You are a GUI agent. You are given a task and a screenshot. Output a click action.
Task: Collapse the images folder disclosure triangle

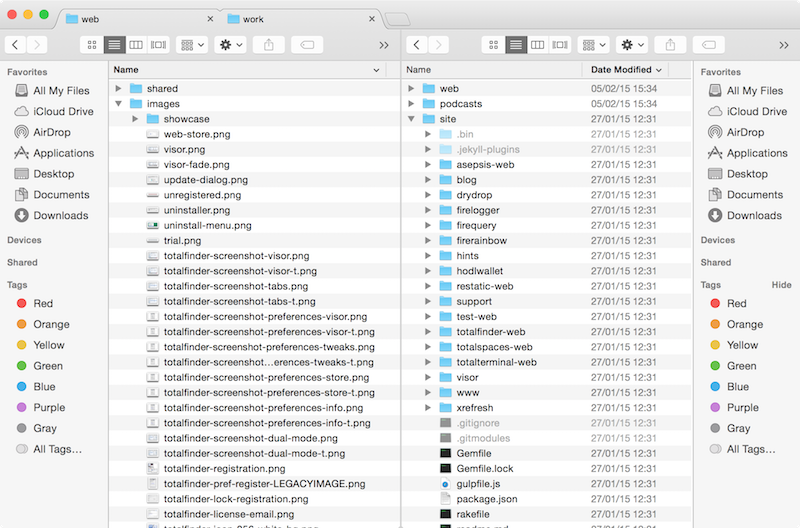pos(119,104)
